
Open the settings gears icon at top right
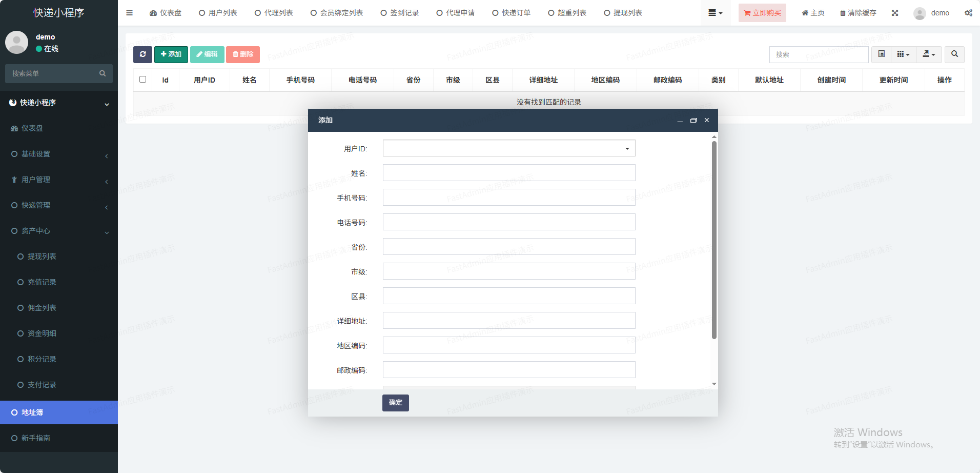point(968,13)
